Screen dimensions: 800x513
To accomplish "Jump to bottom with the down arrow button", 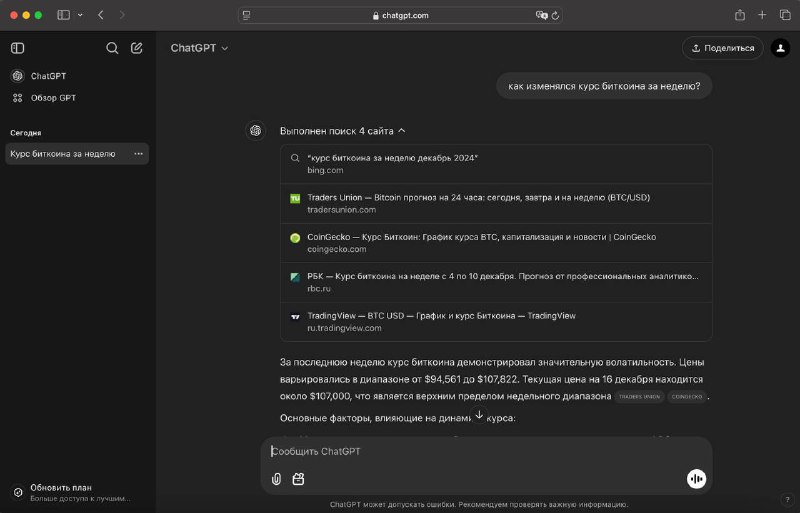I will point(479,415).
